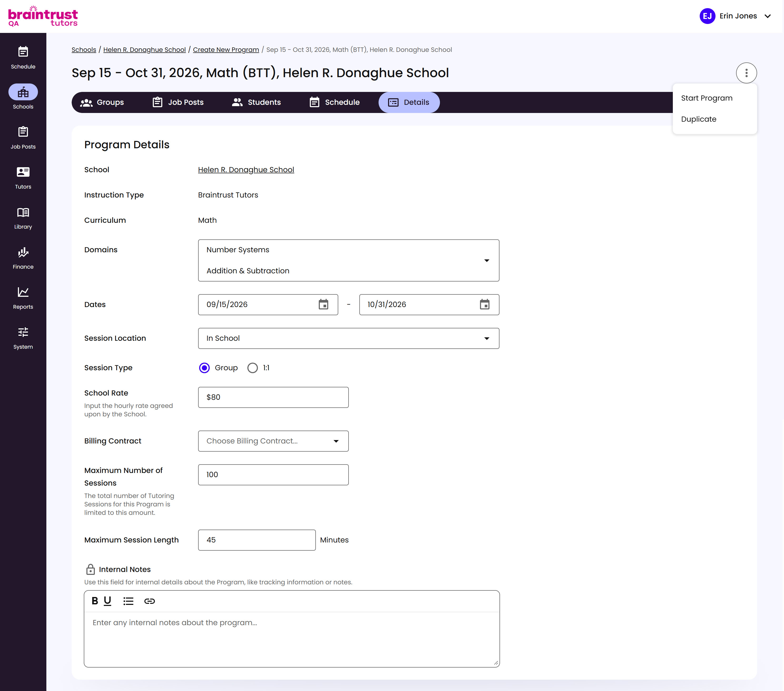Switch to the Students tab

[256, 102]
